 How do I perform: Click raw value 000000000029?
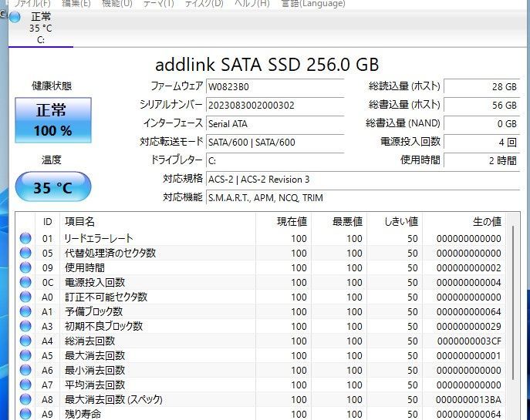pyautogui.click(x=469, y=327)
